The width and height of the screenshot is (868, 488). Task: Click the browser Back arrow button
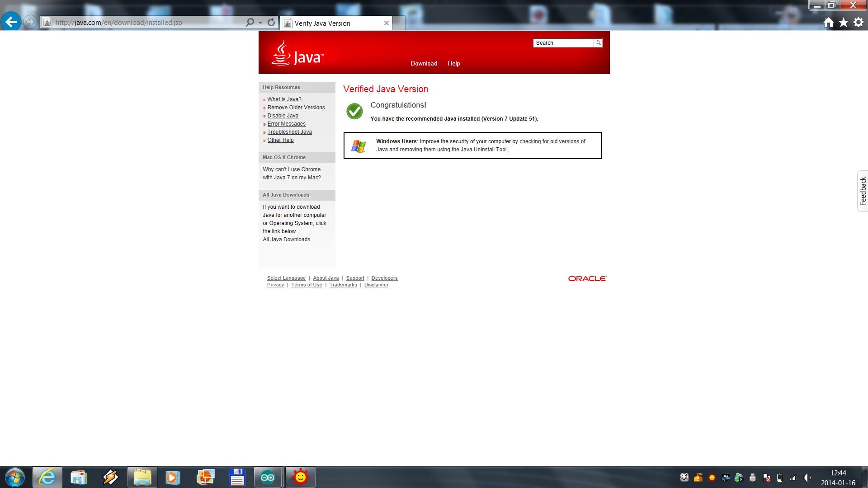pos(11,22)
